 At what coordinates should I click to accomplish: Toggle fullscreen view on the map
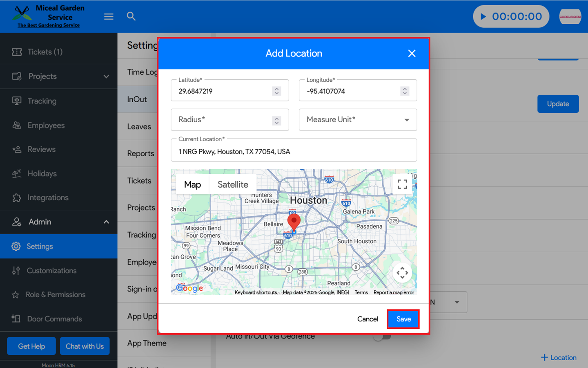pyautogui.click(x=402, y=184)
